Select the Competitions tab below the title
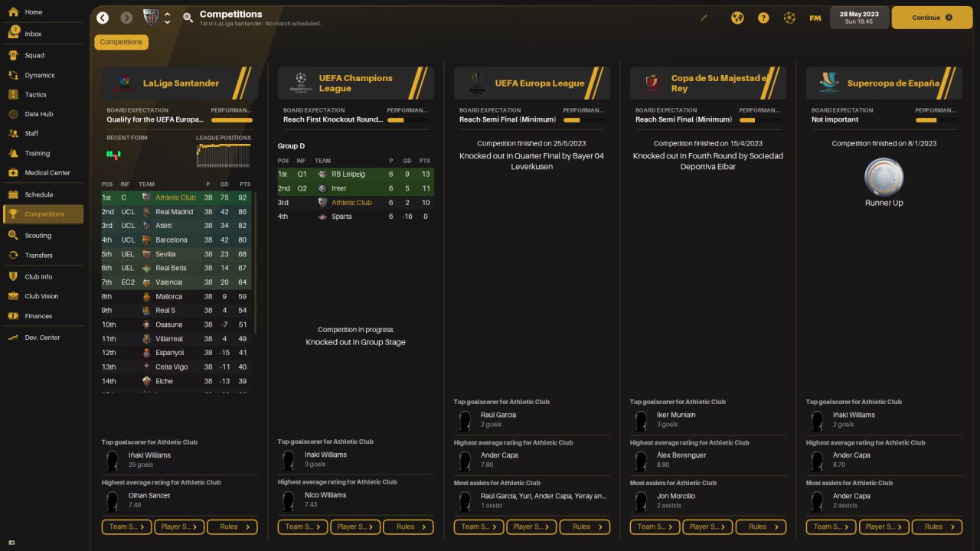 (121, 42)
